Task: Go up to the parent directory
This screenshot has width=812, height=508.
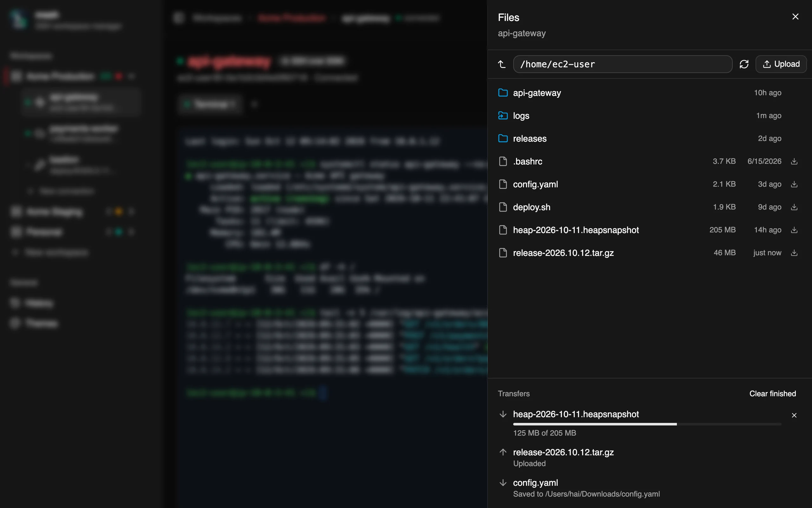Action: pyautogui.click(x=501, y=64)
